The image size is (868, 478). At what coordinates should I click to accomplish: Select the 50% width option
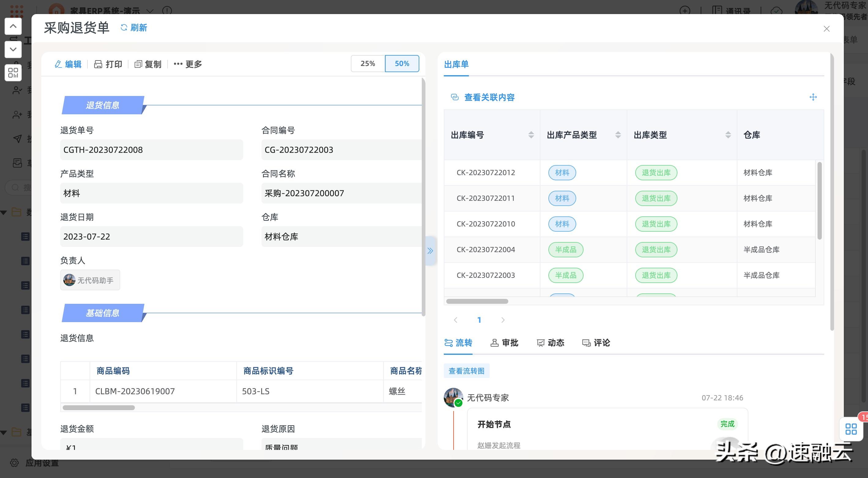tap(402, 63)
